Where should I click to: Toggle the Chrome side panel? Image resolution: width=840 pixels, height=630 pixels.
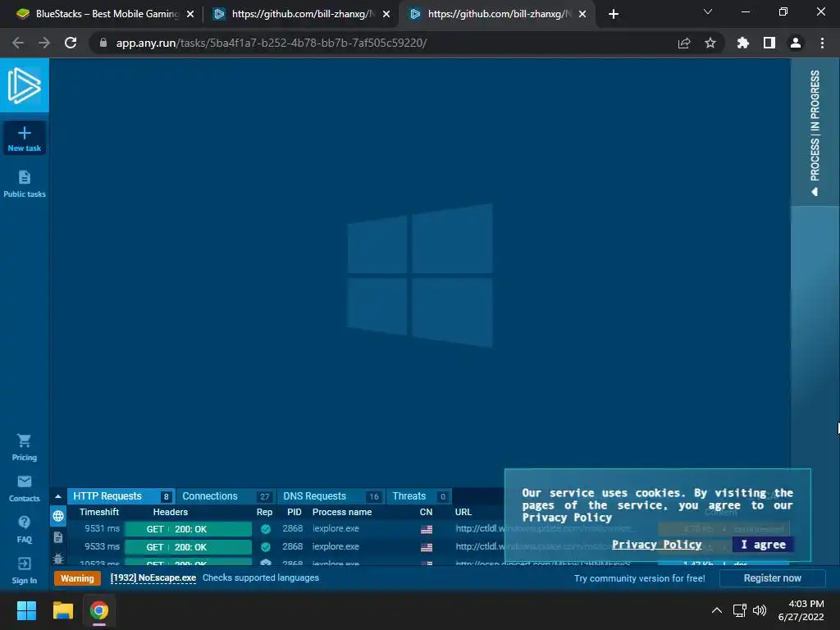coord(769,43)
